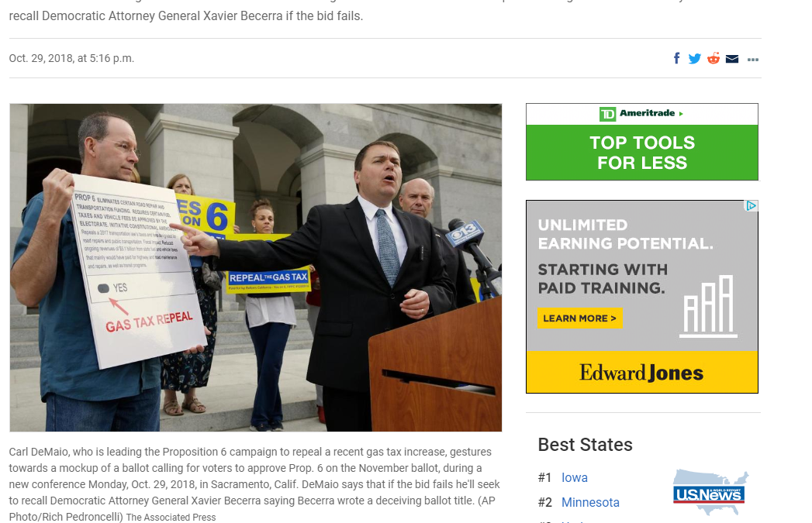Share the article on Reddit

[713, 59]
